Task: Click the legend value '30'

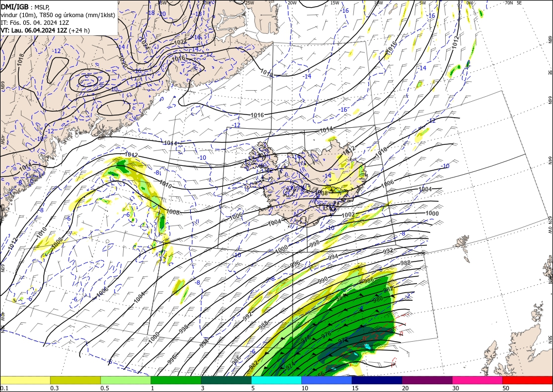Action: [x=456, y=388]
